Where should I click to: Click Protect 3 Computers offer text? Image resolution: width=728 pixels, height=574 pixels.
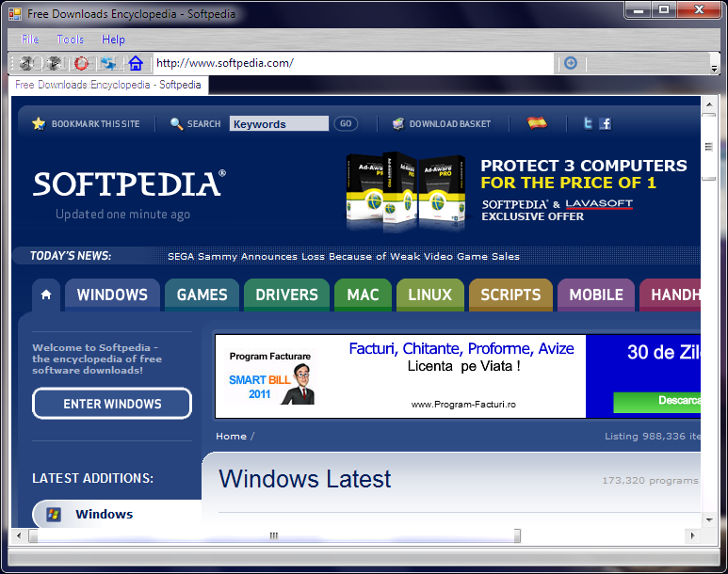[x=584, y=174]
